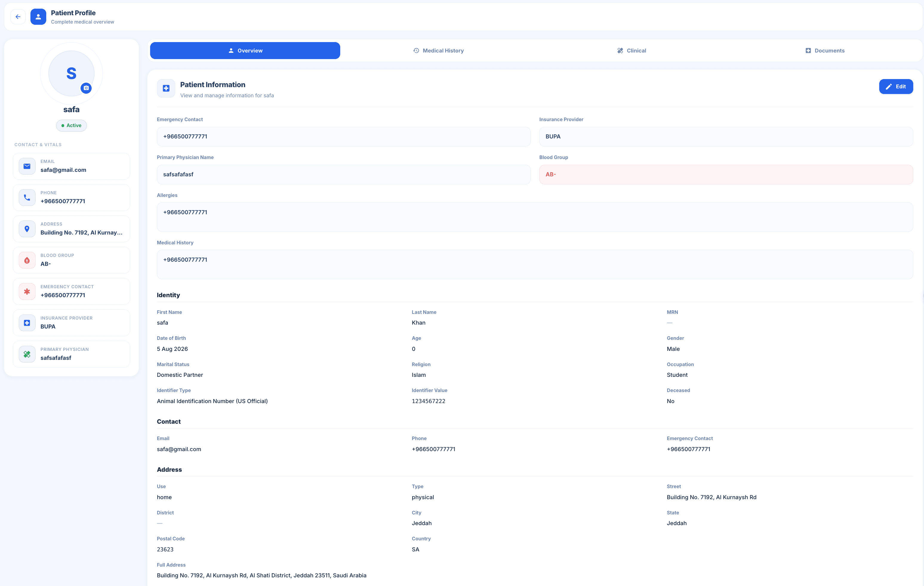
Task: Open the Medical History tab
Action: (438, 51)
